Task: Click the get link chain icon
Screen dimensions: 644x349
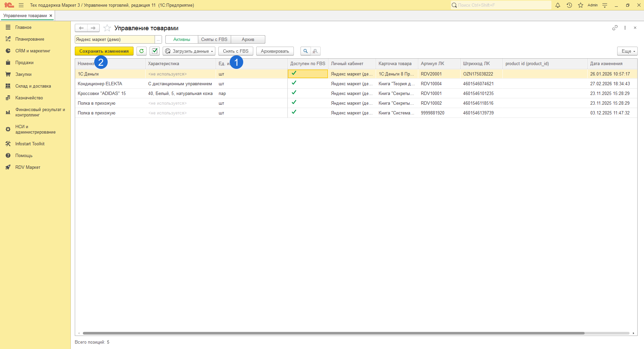Action: pyautogui.click(x=615, y=28)
